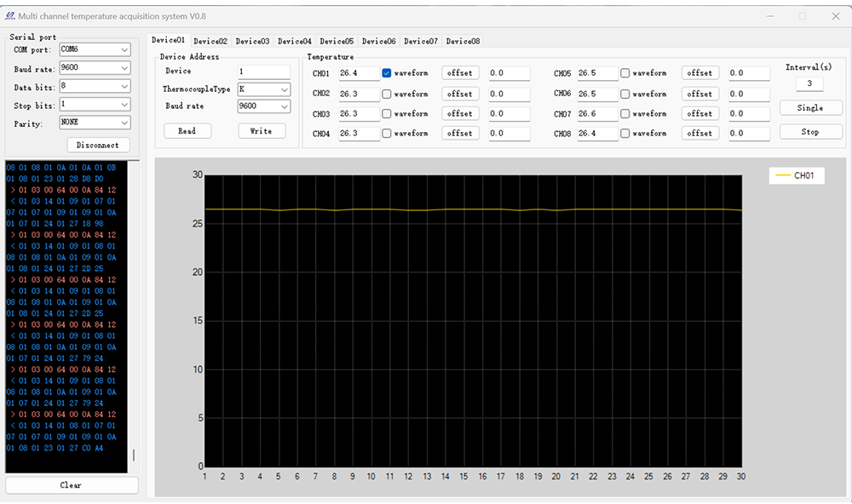Click the app icon in the title bar
The width and height of the screenshot is (852, 504).
click(11, 15)
